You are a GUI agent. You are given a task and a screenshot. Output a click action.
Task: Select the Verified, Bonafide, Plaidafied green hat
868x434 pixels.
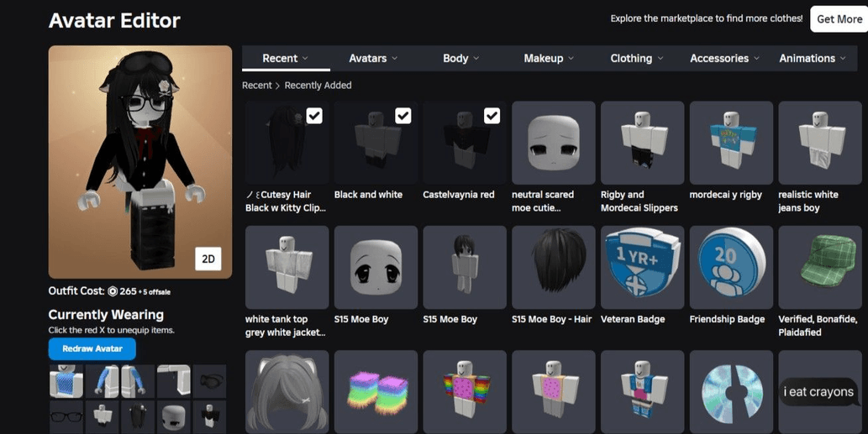[820, 267]
